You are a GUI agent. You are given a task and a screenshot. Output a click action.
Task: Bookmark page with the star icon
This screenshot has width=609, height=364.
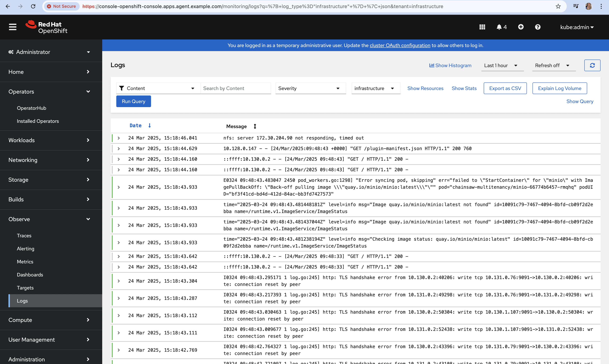pos(558,6)
